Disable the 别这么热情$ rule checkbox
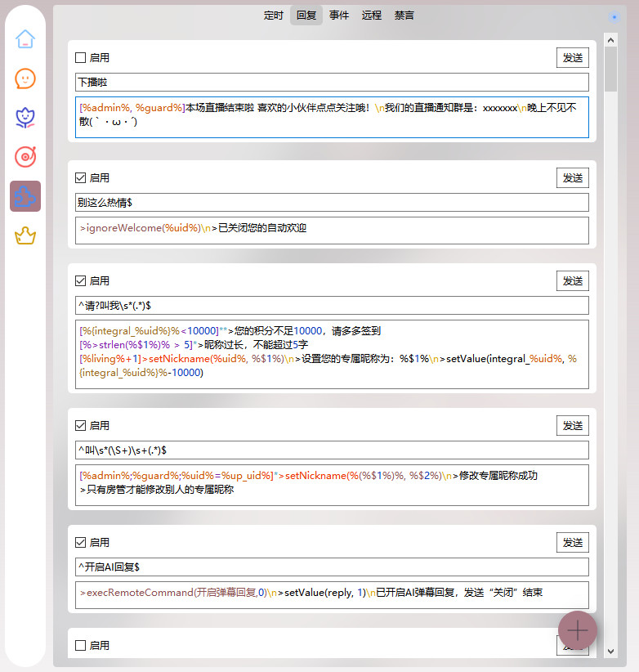Screen dimensions: 639x672 81,178
